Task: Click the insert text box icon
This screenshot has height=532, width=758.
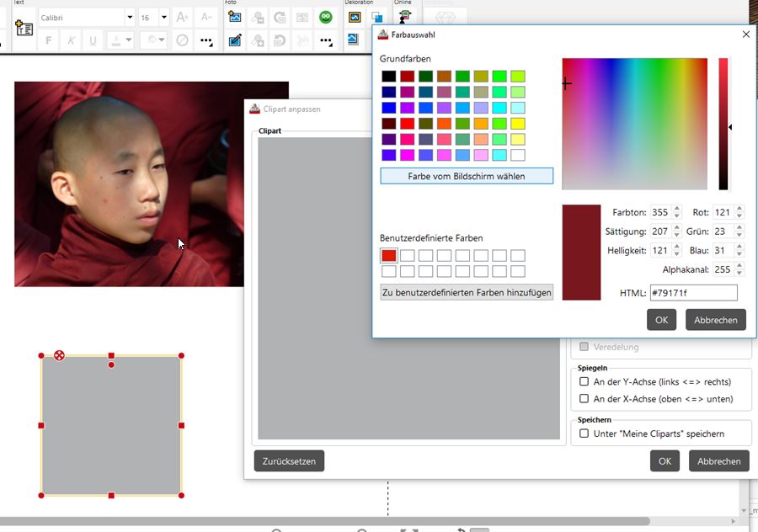Action: [x=24, y=28]
